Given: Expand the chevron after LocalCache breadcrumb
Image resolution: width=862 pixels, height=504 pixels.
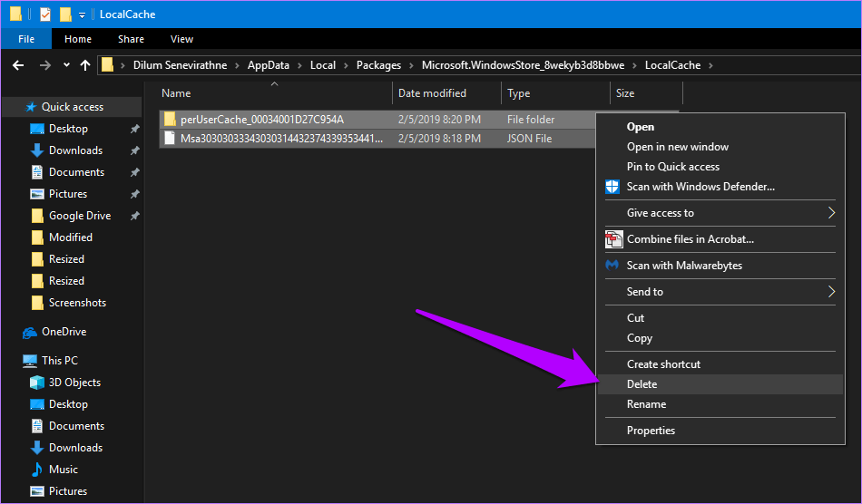Looking at the screenshot, I should (710, 65).
